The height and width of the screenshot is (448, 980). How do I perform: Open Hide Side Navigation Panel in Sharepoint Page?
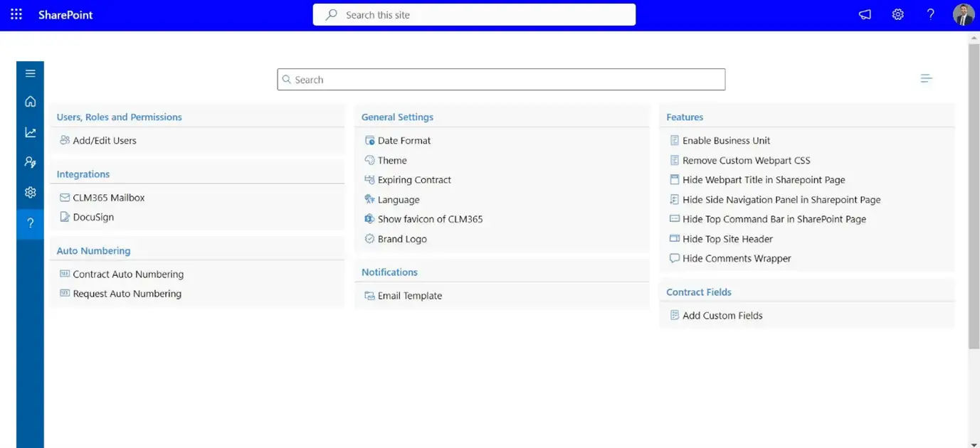pos(781,200)
